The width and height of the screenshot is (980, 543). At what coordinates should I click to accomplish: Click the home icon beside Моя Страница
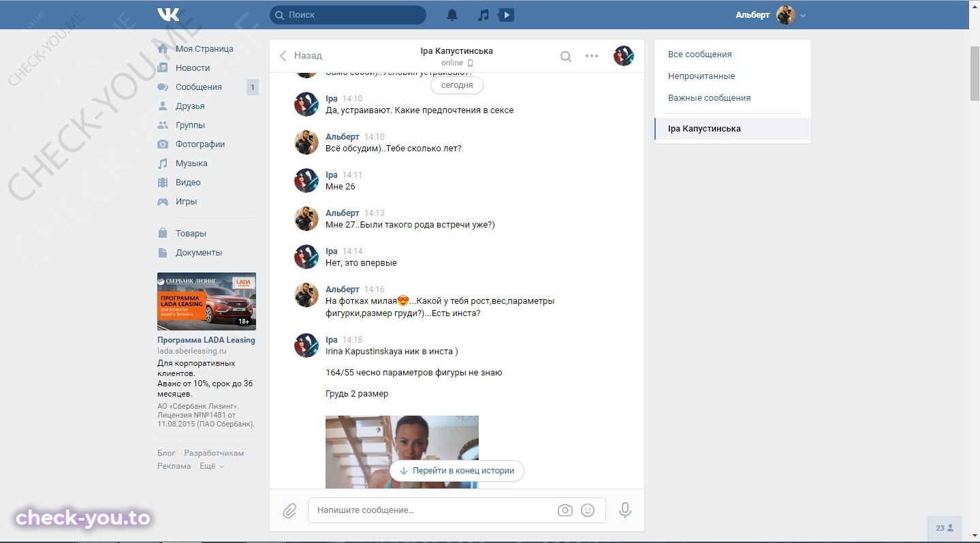point(163,49)
